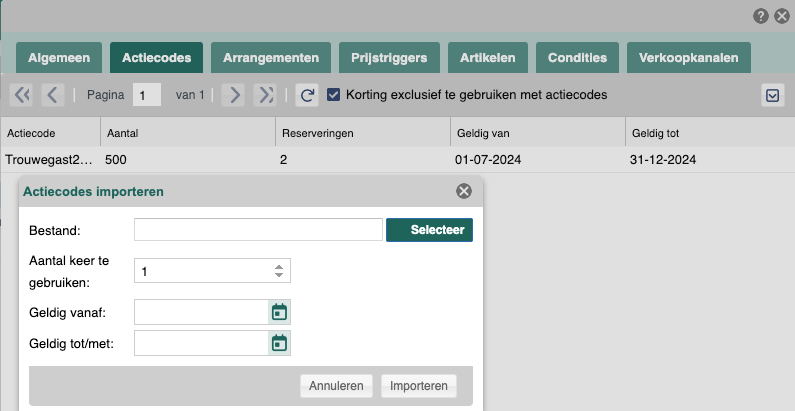Close the Actiecodes importeren dialog
Image resolution: width=795 pixels, height=411 pixels.
(x=463, y=191)
